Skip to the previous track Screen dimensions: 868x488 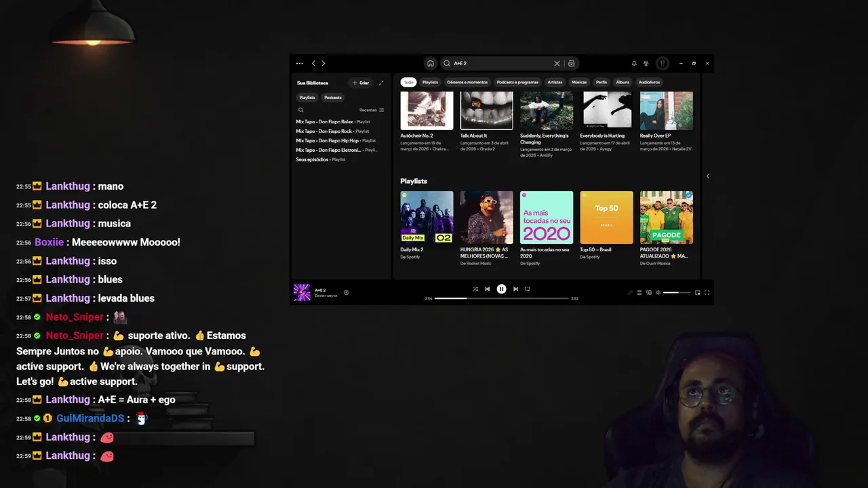click(x=487, y=289)
